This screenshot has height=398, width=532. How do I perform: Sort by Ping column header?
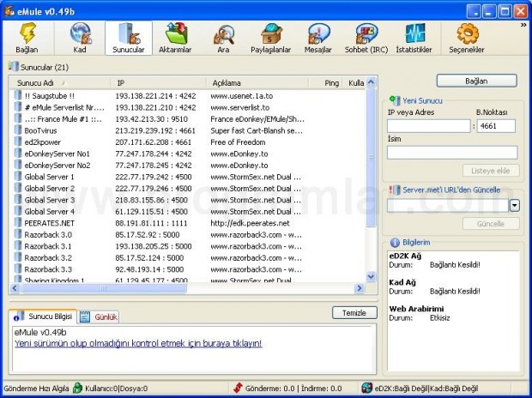click(x=326, y=83)
